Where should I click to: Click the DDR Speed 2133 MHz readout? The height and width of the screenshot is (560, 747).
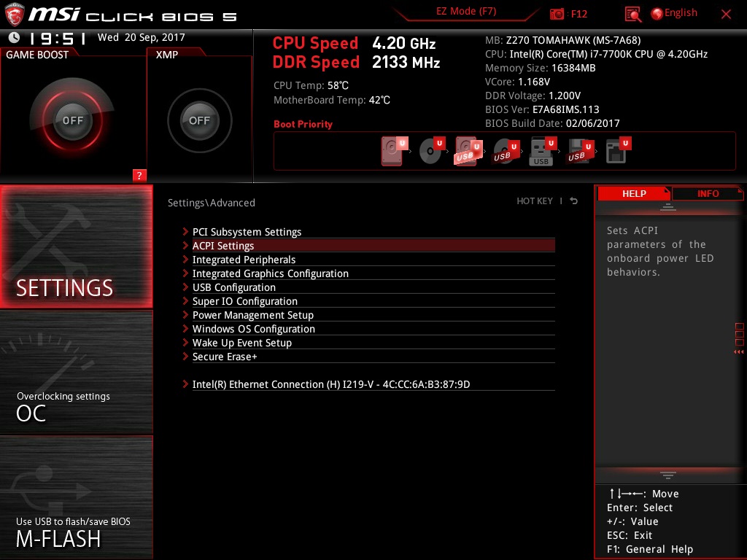point(356,62)
